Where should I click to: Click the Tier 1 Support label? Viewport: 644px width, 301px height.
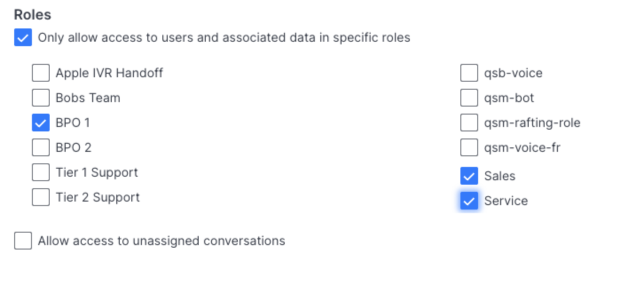pos(97,172)
